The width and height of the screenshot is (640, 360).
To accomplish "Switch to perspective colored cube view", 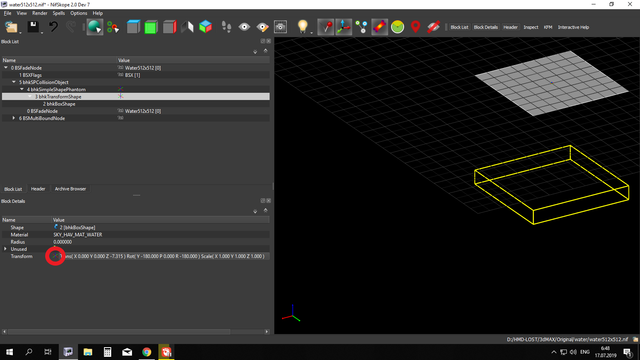I will click(x=205, y=27).
